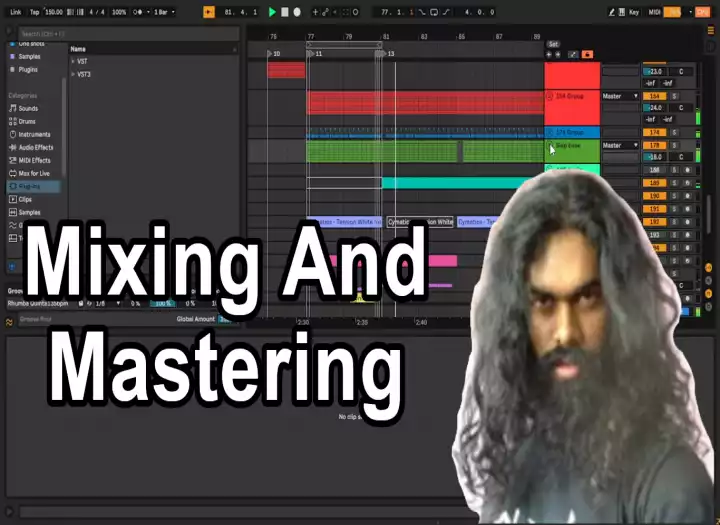Screen dimensions: 720x525
Task: Click the browser Search field
Action: pos(129,34)
